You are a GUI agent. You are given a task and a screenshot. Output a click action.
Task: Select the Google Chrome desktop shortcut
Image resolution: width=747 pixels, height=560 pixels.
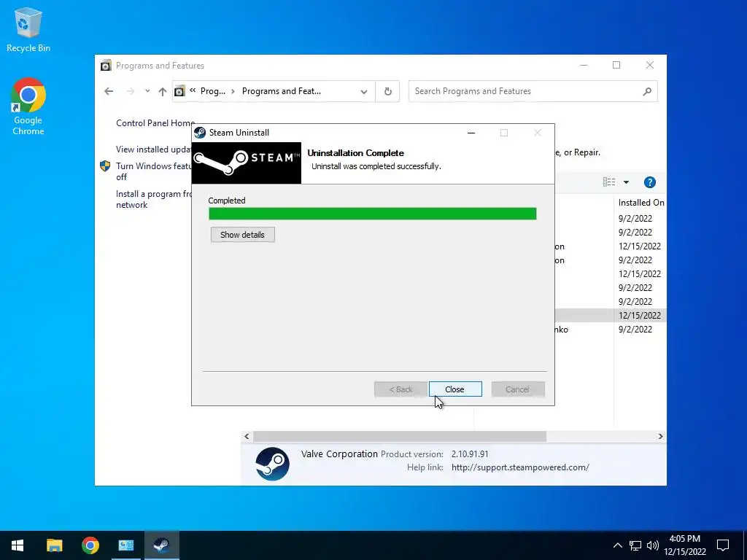click(x=28, y=106)
